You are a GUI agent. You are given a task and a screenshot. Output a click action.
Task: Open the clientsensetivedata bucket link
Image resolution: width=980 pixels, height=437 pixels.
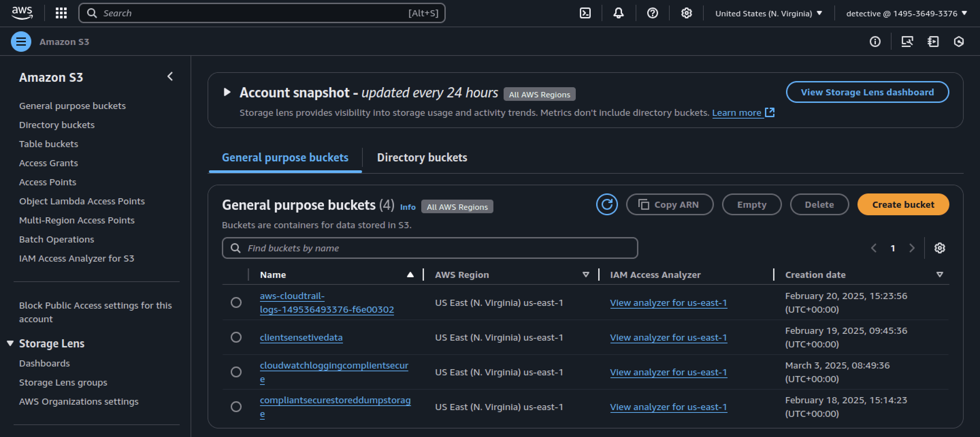301,338
